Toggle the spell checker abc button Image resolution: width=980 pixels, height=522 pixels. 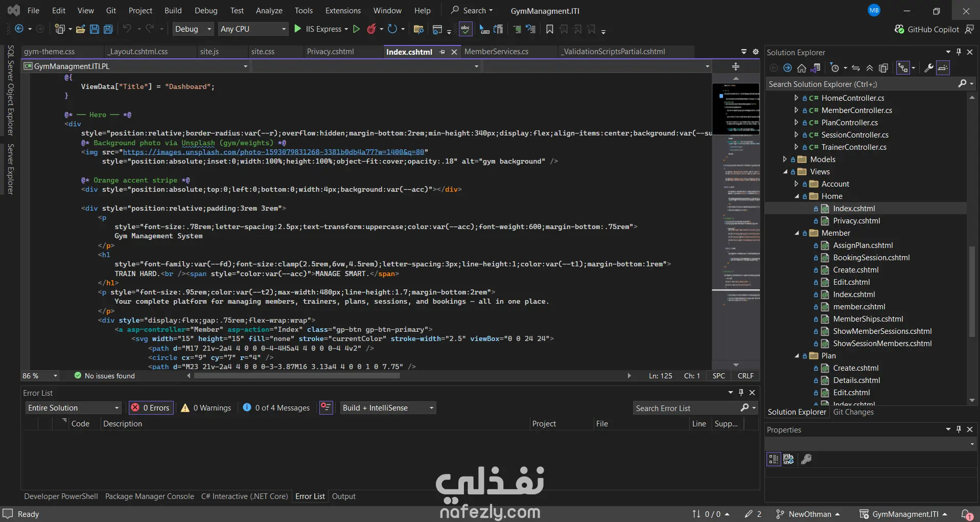(465, 29)
